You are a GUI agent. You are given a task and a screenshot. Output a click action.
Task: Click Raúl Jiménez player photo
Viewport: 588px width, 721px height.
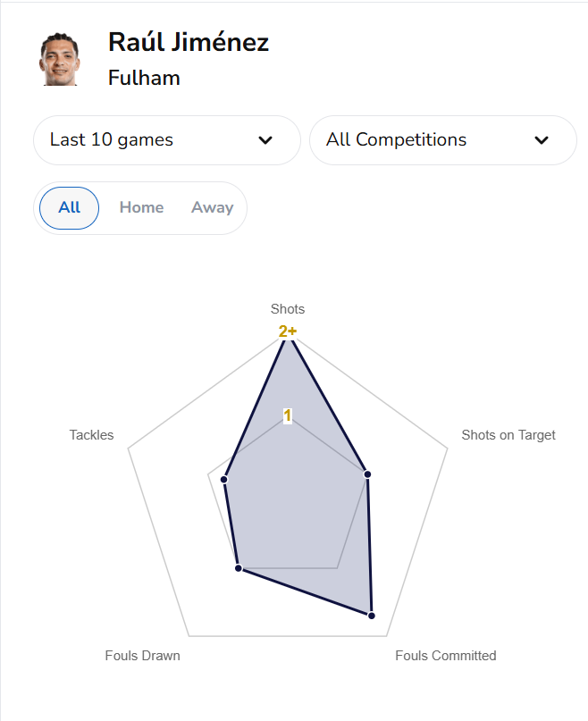click(59, 59)
